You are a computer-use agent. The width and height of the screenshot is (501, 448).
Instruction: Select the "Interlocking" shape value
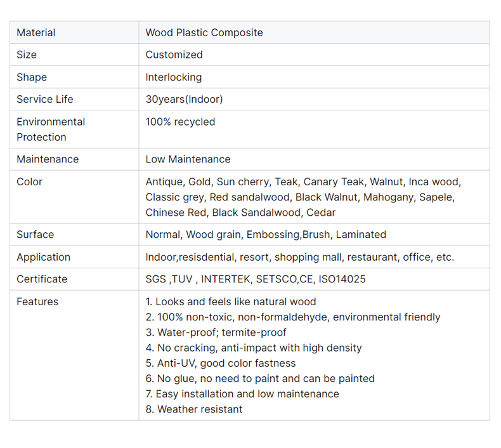[173, 77]
